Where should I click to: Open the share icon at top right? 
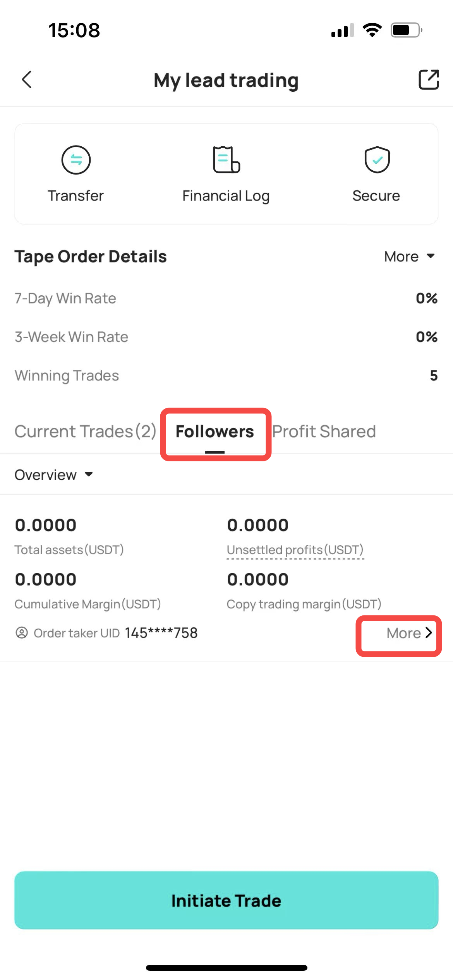pos(429,80)
